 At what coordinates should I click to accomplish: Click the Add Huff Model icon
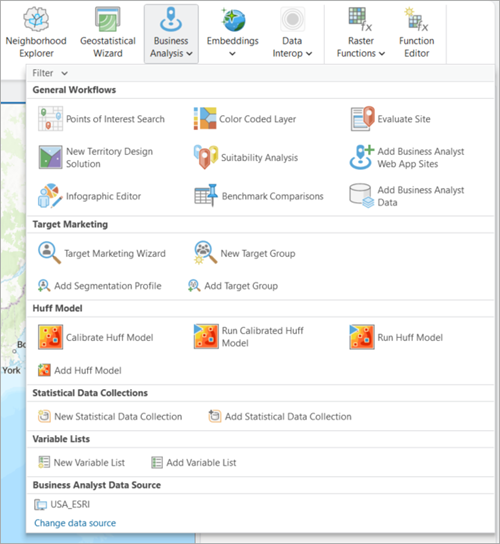(x=44, y=370)
